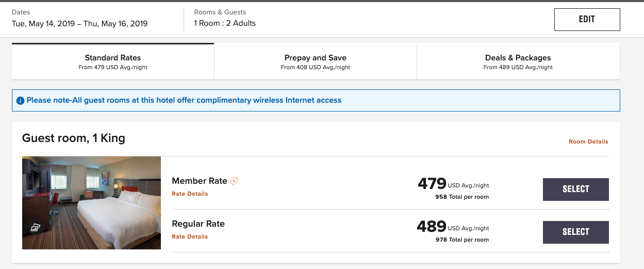
Task: View Rate Details under Member Rate
Action: 190,194
